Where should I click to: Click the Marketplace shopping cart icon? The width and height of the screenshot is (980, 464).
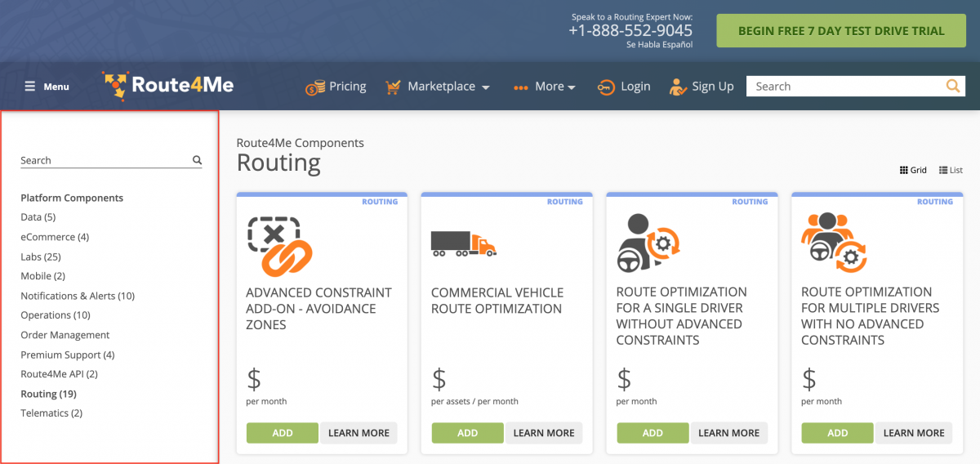[x=394, y=87]
